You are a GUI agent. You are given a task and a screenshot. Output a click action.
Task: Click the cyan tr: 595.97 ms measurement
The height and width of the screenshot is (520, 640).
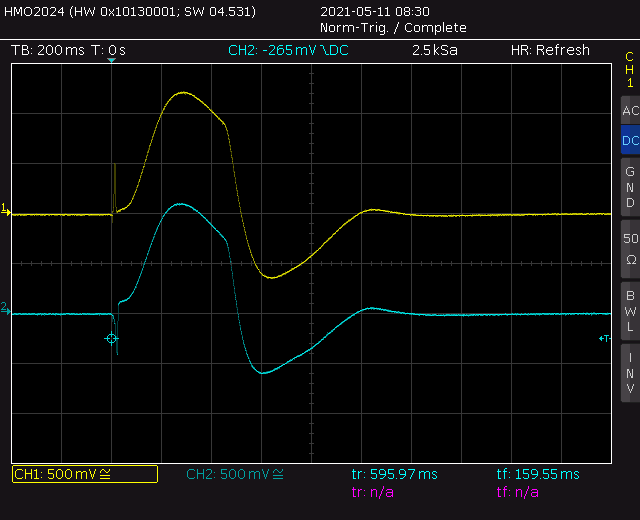pos(394,474)
